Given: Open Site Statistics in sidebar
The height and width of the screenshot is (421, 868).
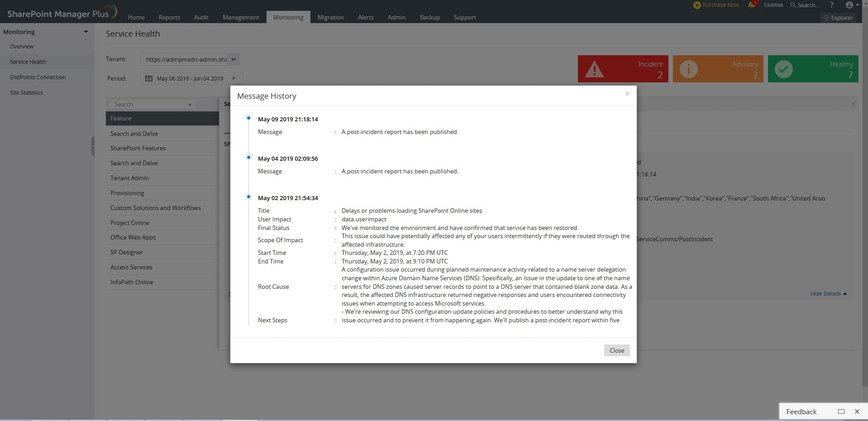Looking at the screenshot, I should tap(27, 93).
